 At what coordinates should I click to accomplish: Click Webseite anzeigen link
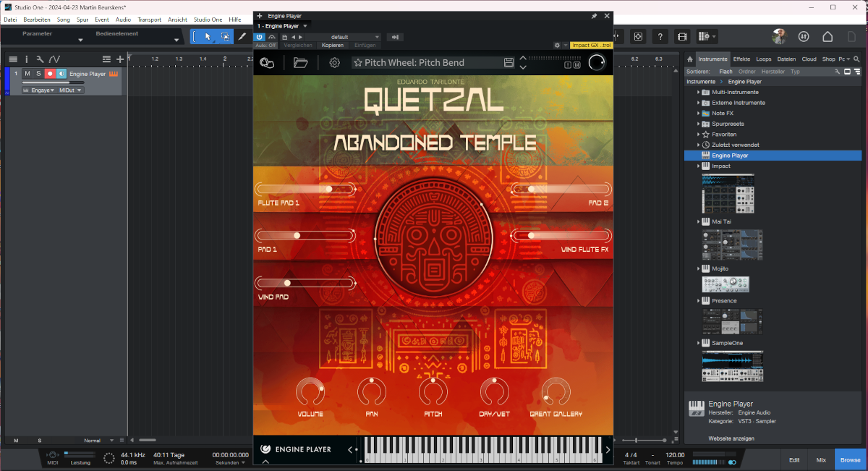click(x=731, y=438)
